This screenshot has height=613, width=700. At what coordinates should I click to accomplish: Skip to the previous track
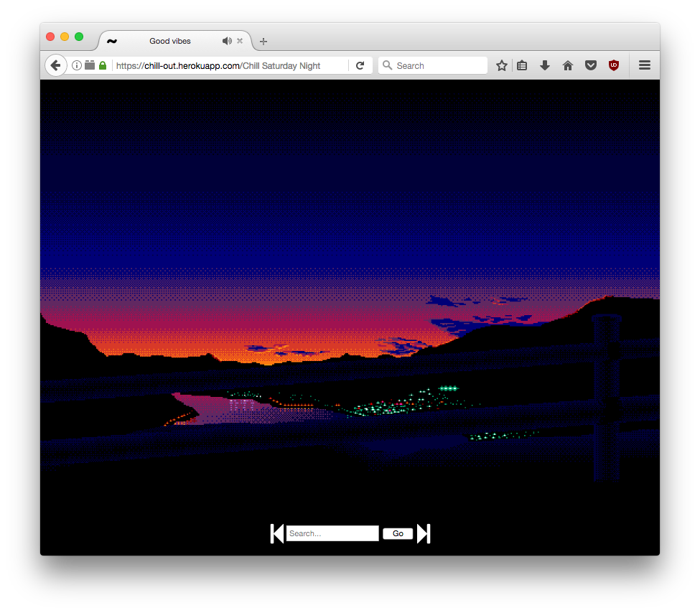coord(277,533)
